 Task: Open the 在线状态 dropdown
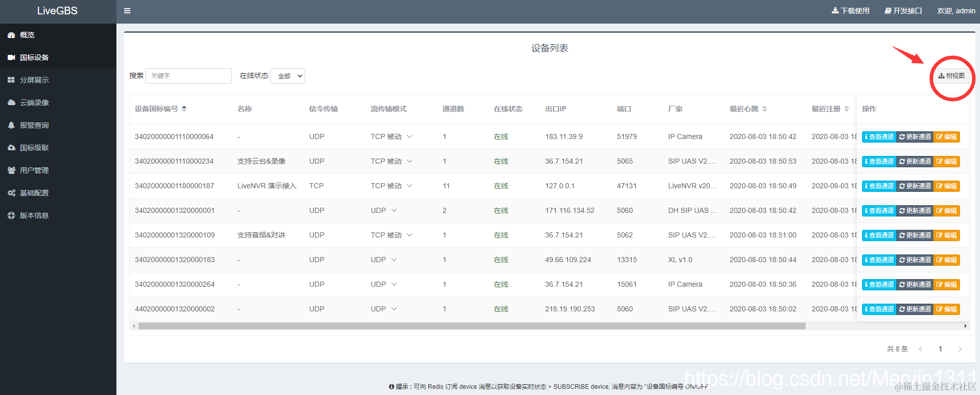click(288, 76)
